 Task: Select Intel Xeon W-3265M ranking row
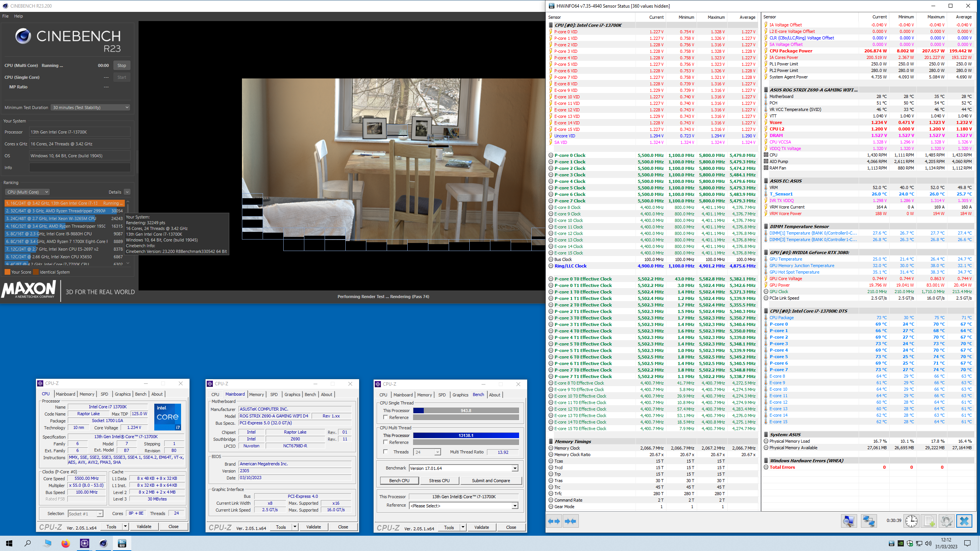[64, 218]
